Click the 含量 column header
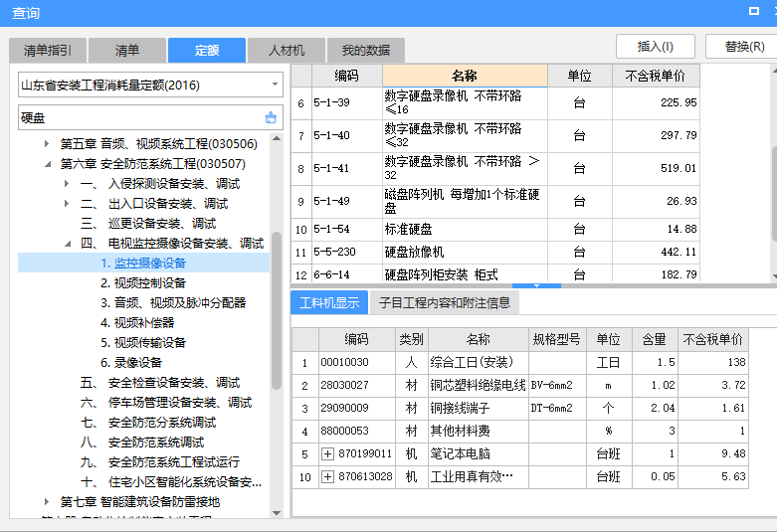Viewport: 777px width, 532px height. pyautogui.click(x=655, y=339)
